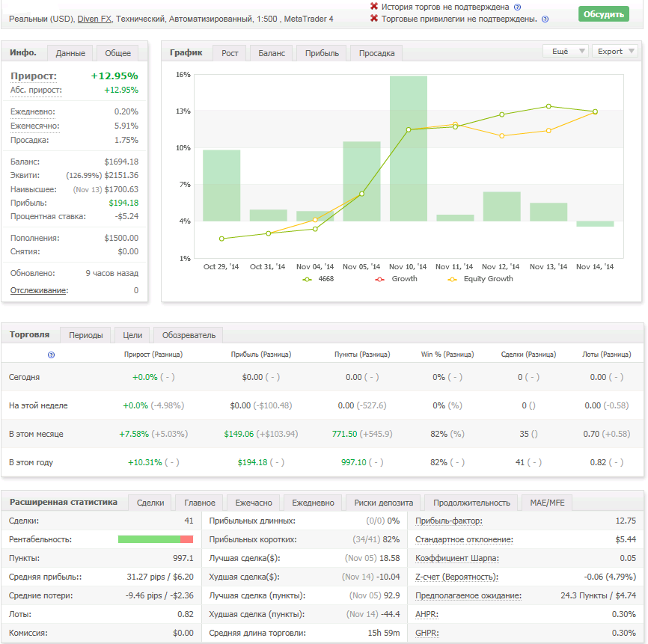This screenshot has width=648, height=644.
Task: Click the $149.06 profit value
Action: pos(239,434)
